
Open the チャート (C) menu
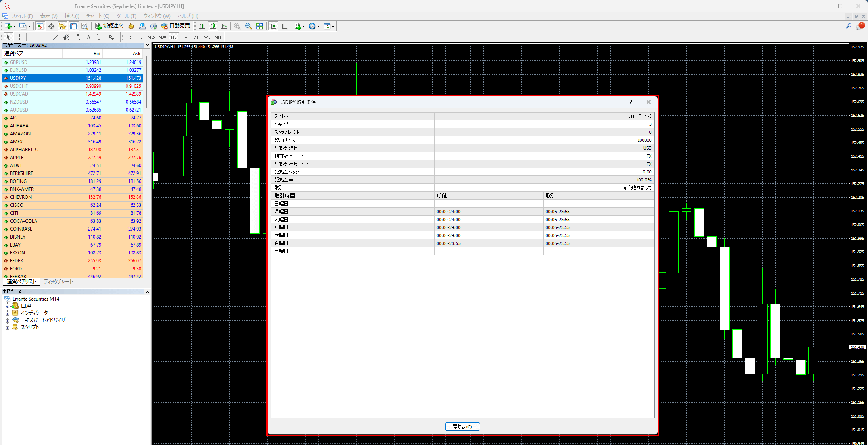(98, 16)
